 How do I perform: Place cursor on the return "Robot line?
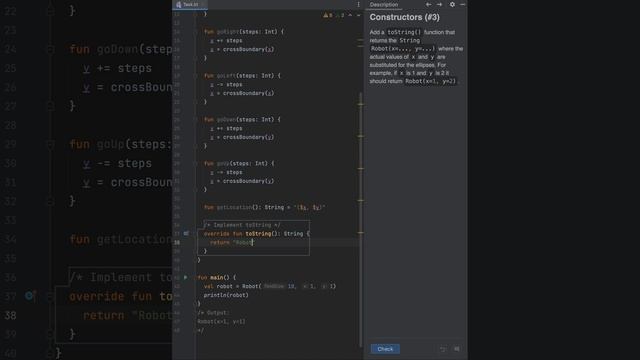click(x=231, y=242)
